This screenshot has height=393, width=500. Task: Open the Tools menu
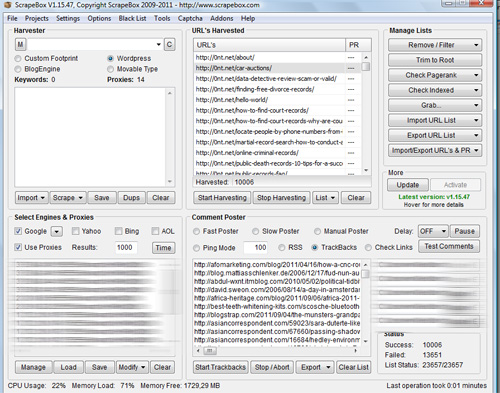pyautogui.click(x=162, y=18)
